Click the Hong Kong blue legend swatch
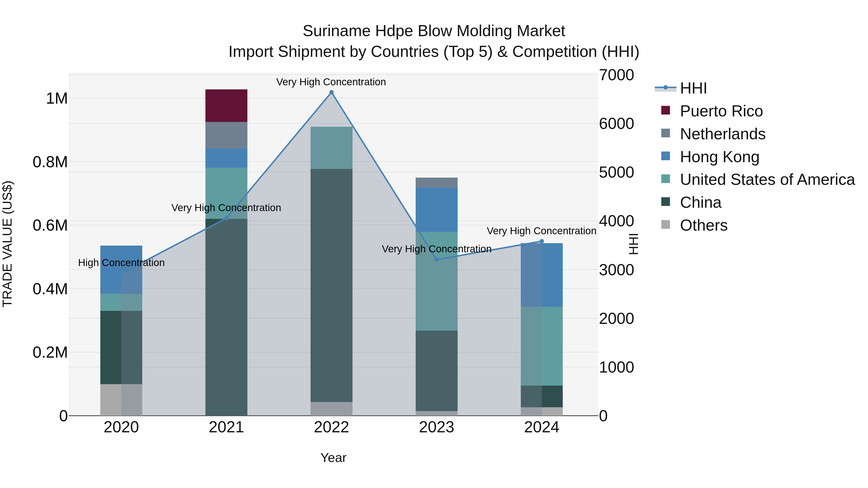 click(665, 156)
